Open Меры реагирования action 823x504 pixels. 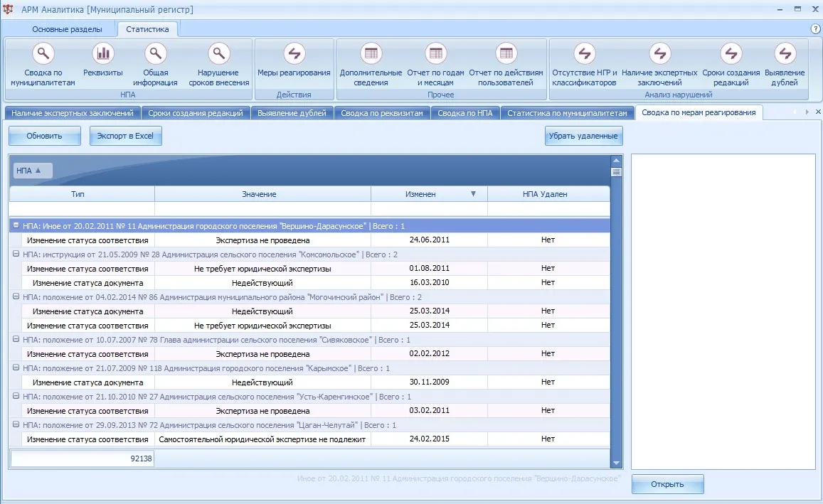point(294,60)
